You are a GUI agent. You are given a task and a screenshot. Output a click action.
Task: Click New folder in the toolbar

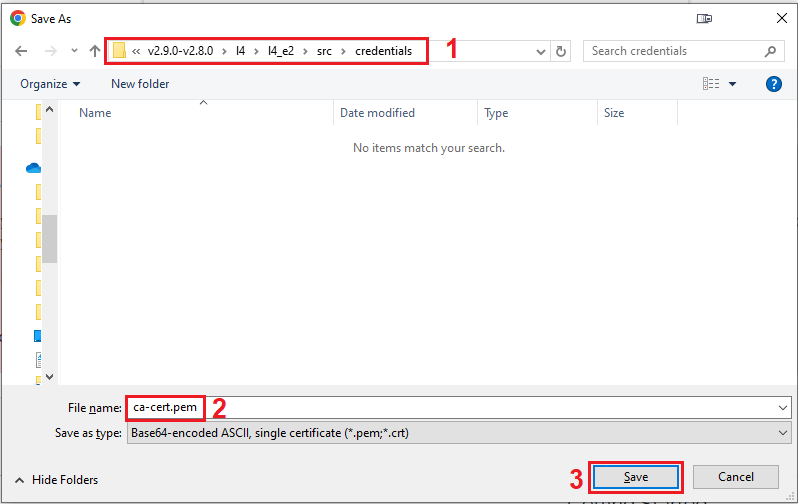coord(140,84)
